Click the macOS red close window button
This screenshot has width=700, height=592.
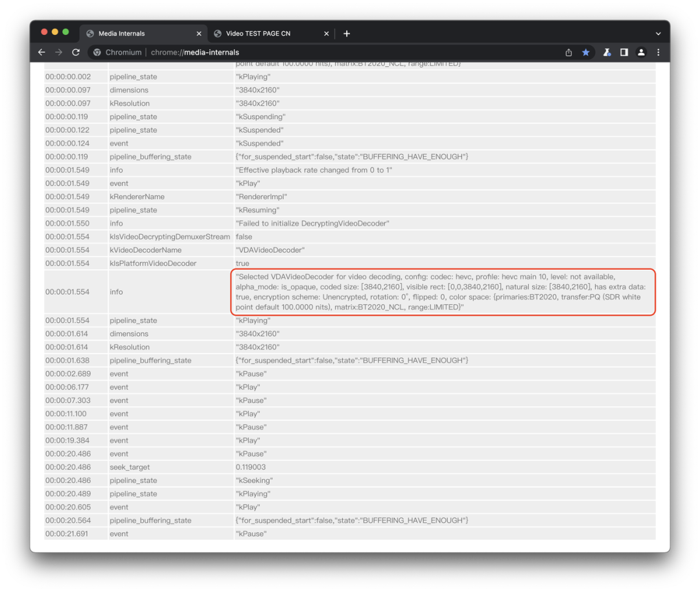pos(44,32)
